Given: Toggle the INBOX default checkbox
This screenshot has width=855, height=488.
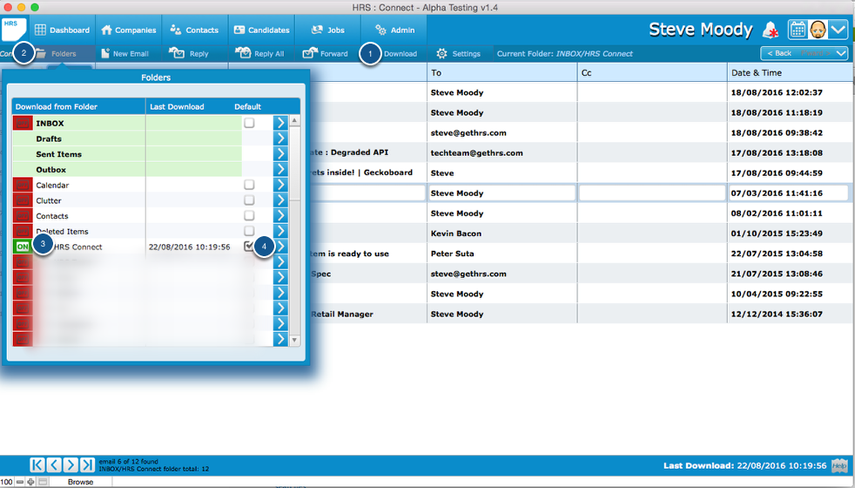Looking at the screenshot, I should click(x=249, y=123).
